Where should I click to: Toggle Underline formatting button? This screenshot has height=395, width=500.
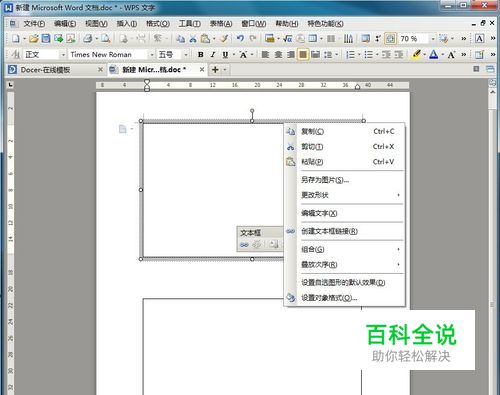[225, 55]
